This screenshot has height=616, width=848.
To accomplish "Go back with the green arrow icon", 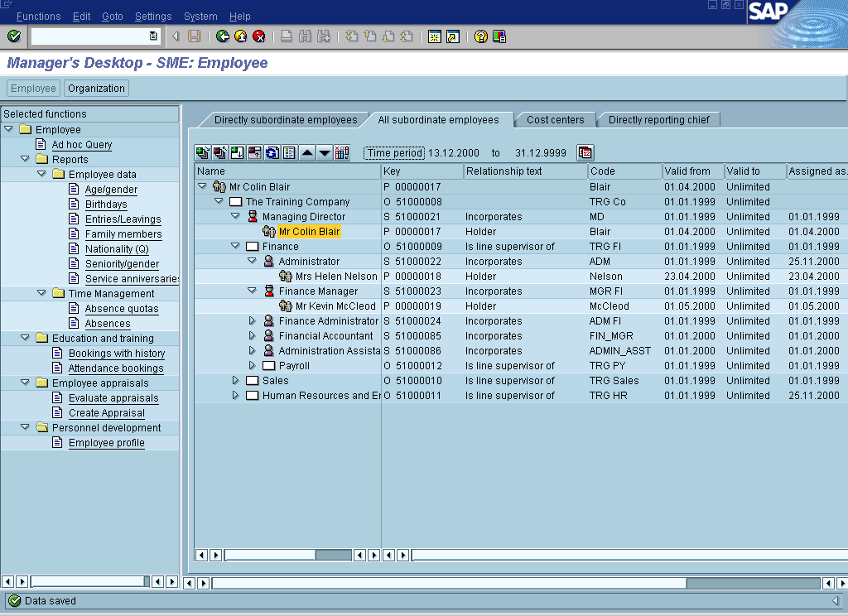I will (x=222, y=36).
